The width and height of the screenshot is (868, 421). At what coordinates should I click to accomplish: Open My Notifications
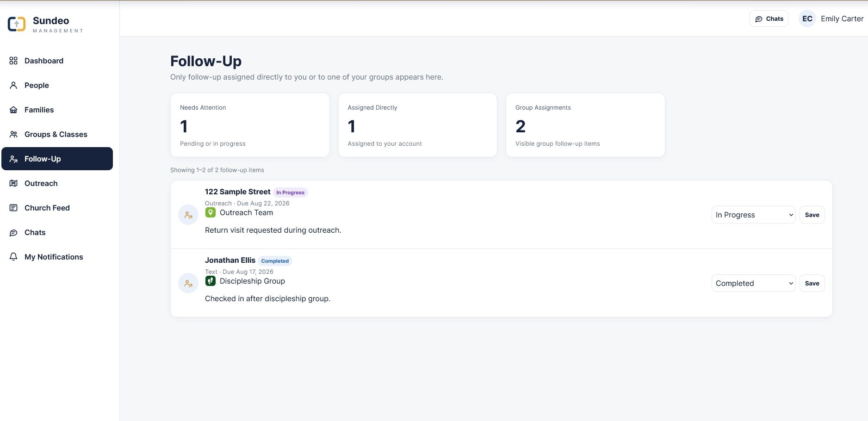[57, 257]
